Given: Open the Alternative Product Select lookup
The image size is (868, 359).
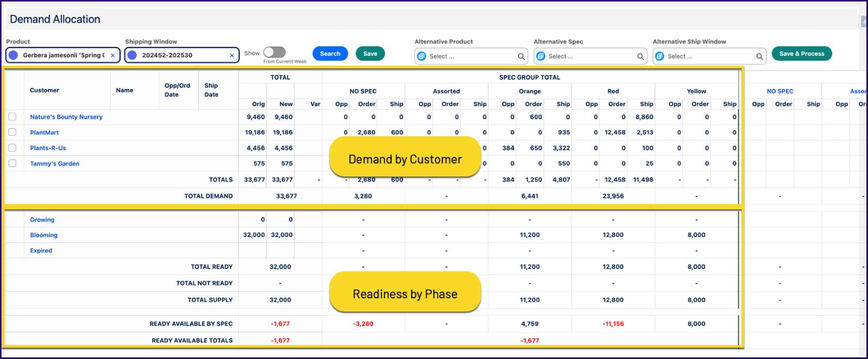Looking at the screenshot, I should coord(471,56).
